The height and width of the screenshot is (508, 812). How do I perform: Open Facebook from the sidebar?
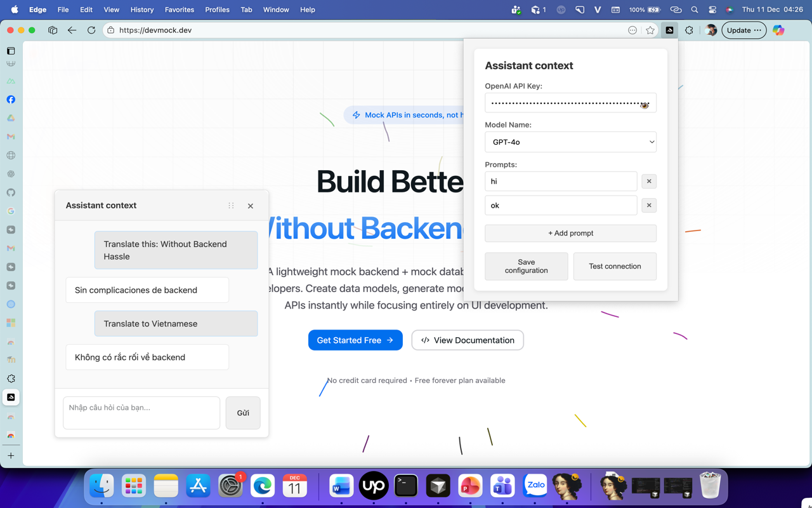[x=11, y=100]
